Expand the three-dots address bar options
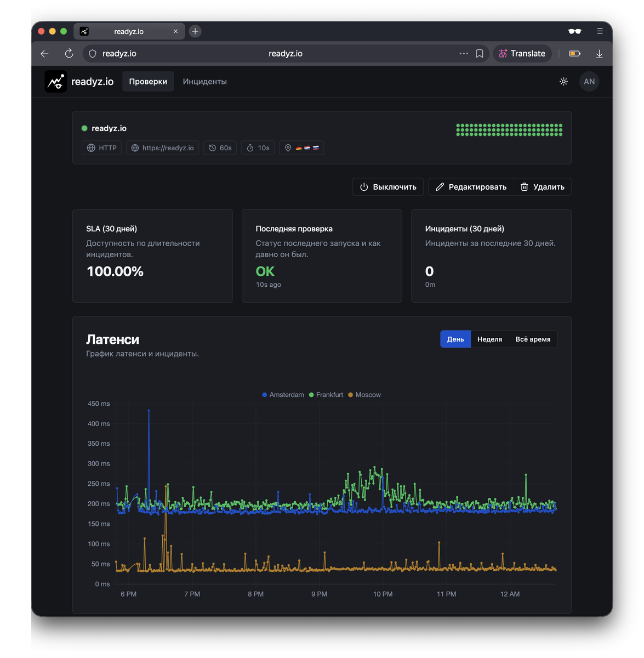Image resolution: width=644 pixels, height=658 pixels. (x=464, y=54)
